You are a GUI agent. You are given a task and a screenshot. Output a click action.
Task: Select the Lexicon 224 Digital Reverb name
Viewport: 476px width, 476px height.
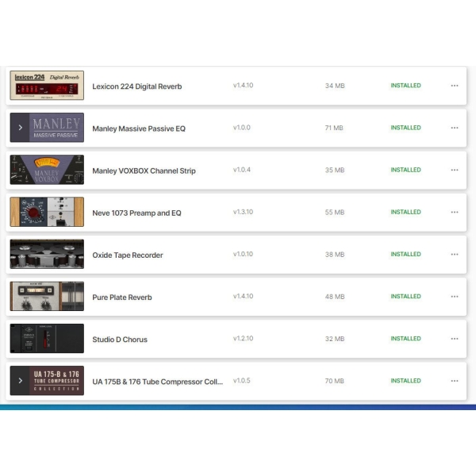[x=137, y=86]
